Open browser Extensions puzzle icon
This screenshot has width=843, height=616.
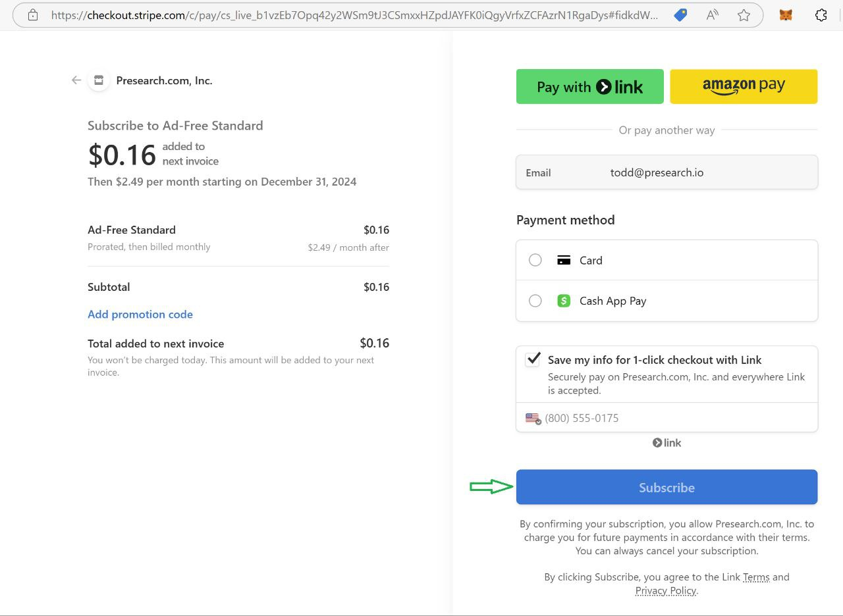[821, 15]
